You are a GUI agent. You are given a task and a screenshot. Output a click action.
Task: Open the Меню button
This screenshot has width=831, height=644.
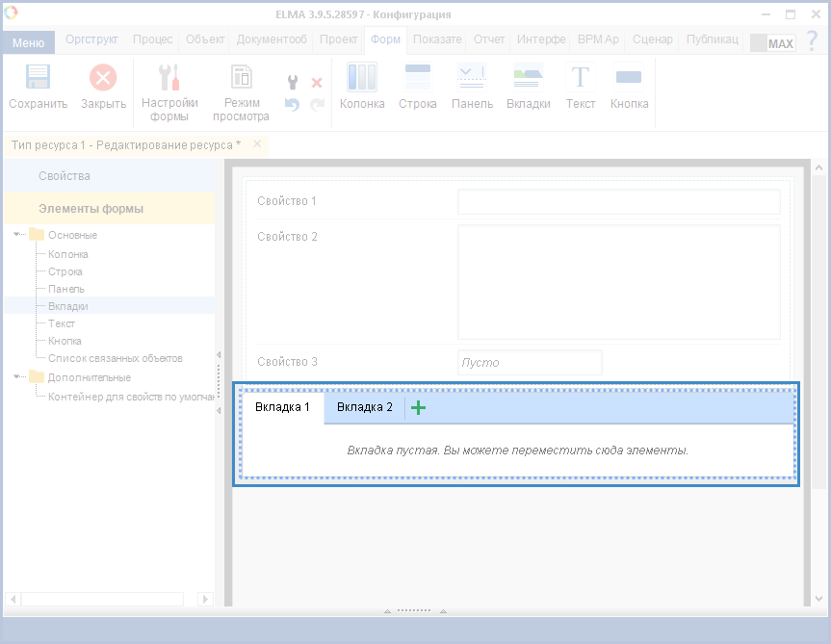[28, 42]
